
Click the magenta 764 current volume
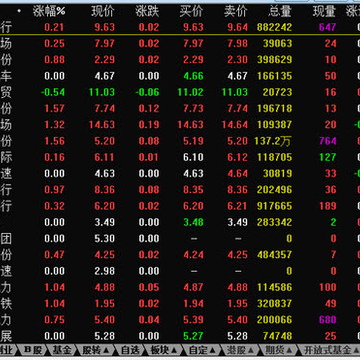click(x=327, y=141)
